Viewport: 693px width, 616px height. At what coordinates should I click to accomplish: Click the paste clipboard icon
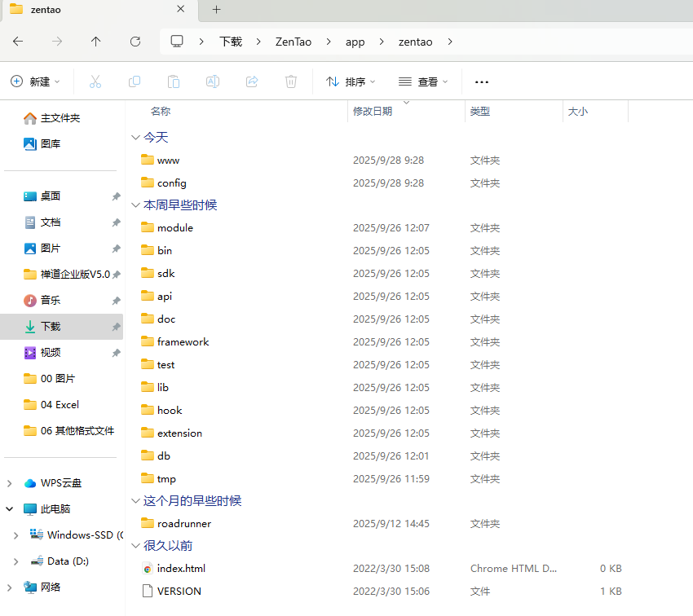click(x=174, y=81)
